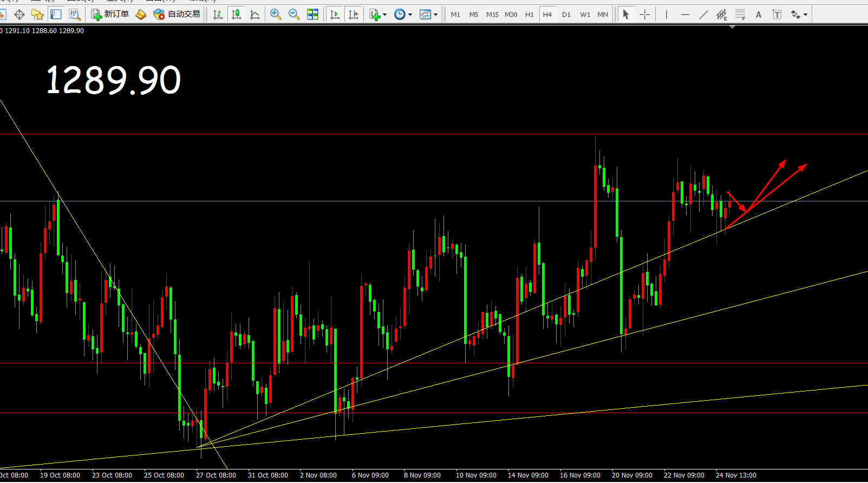Click the 新订单 (New Order) button
868x483 pixels.
(110, 15)
